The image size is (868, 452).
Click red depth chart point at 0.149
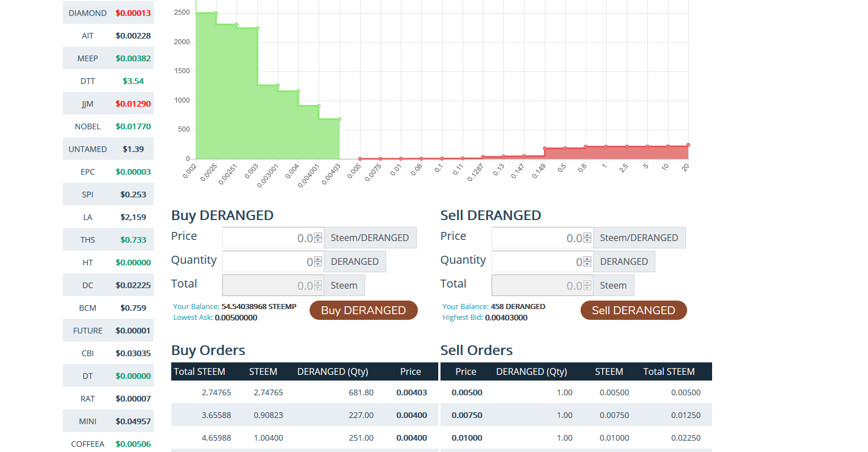click(545, 149)
